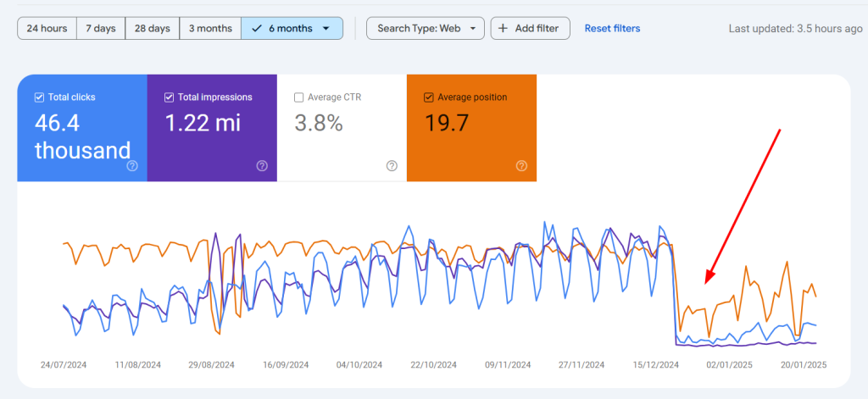Open help icon on Average position card

click(x=521, y=165)
